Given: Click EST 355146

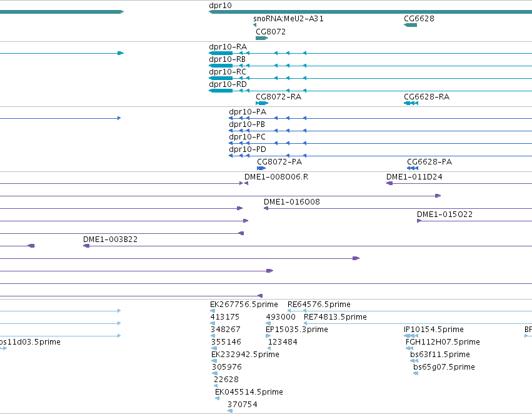Looking at the screenshot, I should click(226, 343).
